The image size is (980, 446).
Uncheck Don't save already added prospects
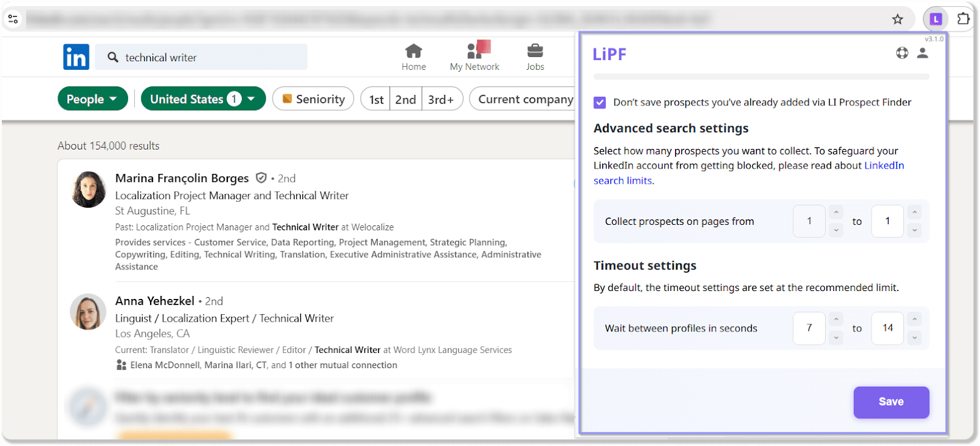point(600,102)
